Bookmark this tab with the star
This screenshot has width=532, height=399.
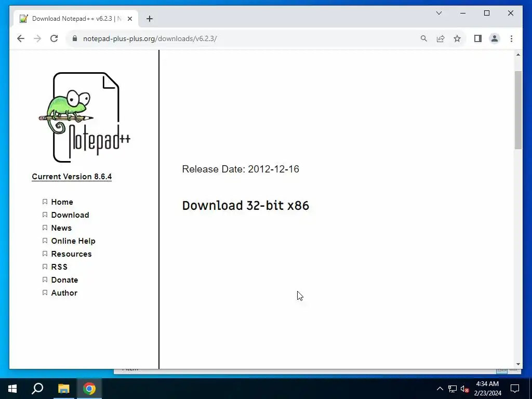457,38
